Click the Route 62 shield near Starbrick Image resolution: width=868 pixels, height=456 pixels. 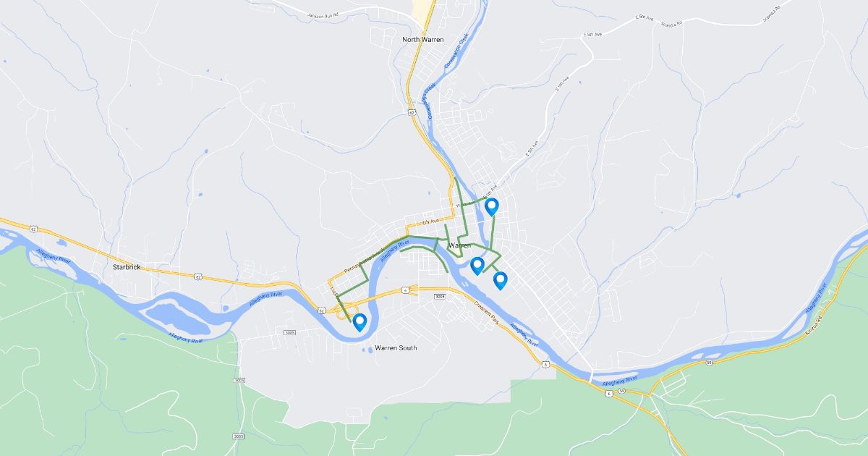197,276
